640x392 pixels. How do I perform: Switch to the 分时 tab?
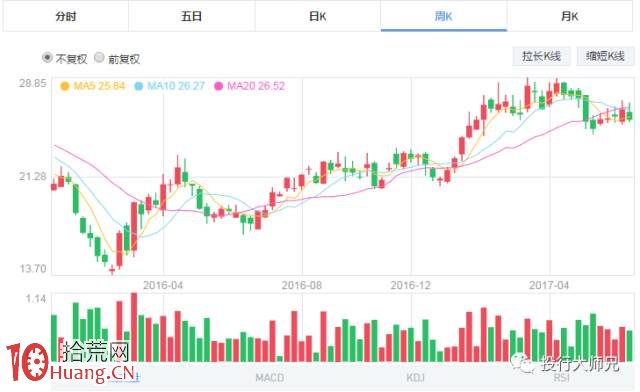(66, 16)
